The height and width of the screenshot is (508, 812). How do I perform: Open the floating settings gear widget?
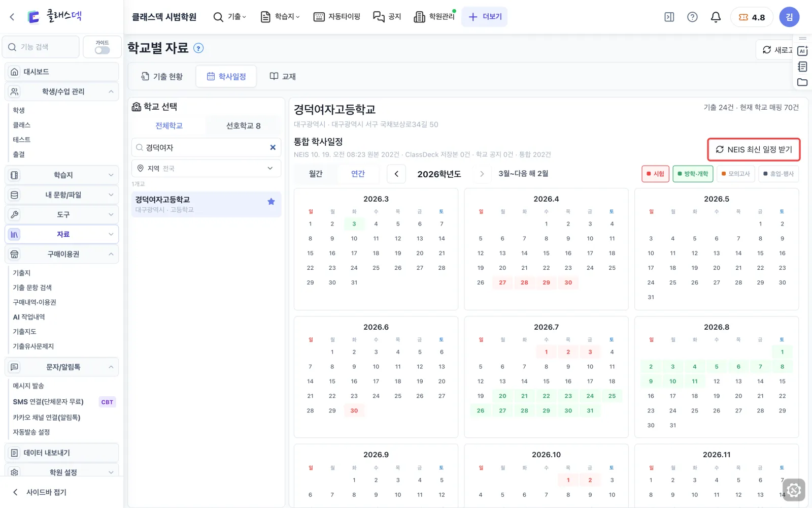pos(794,490)
